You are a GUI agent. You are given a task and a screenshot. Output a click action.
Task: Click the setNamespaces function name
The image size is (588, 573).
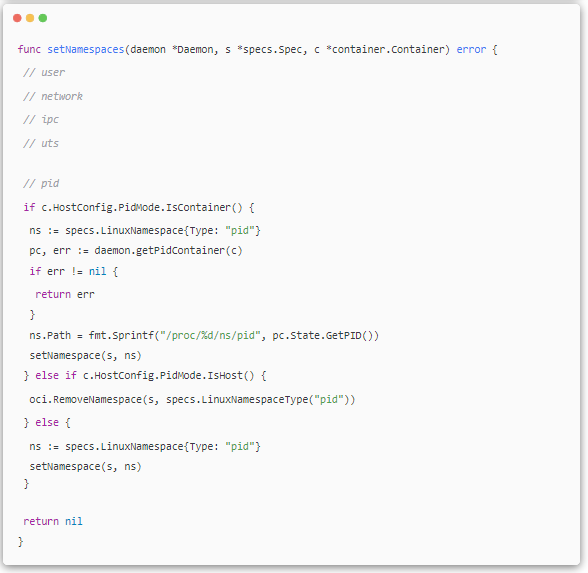click(x=86, y=50)
